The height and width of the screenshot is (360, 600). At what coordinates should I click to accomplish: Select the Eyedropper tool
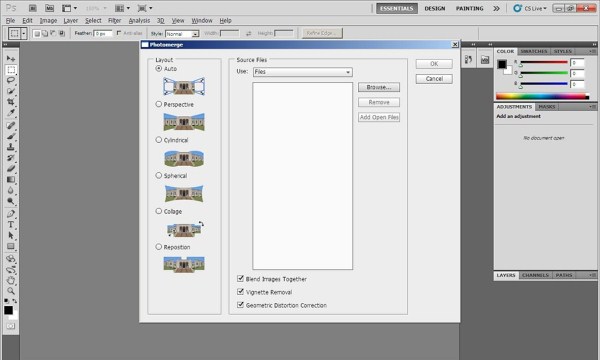coord(11,112)
